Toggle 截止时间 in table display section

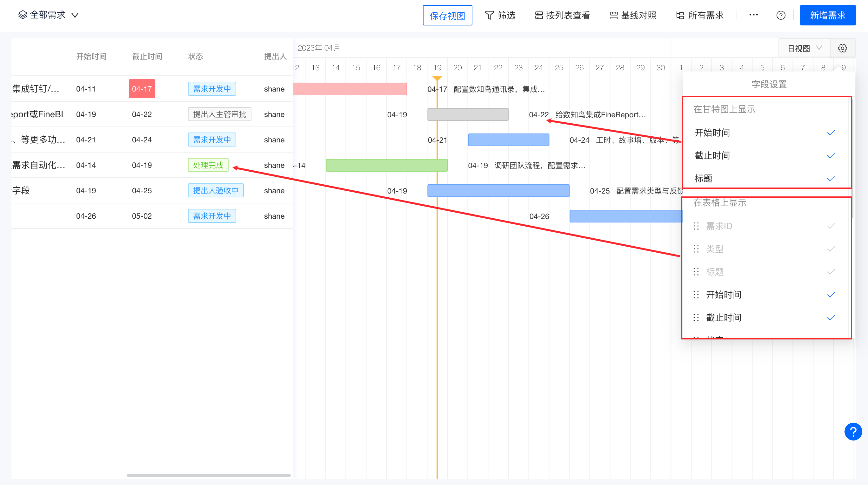[x=831, y=318]
